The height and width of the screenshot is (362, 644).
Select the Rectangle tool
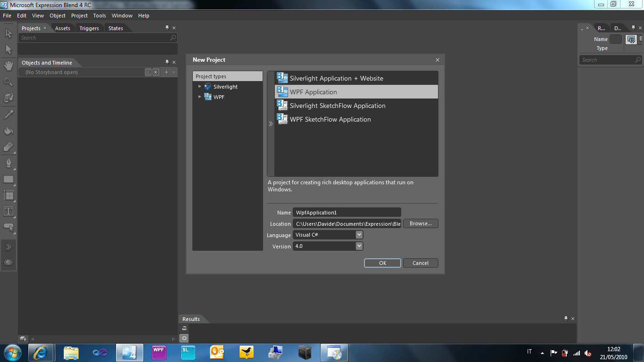(8, 180)
